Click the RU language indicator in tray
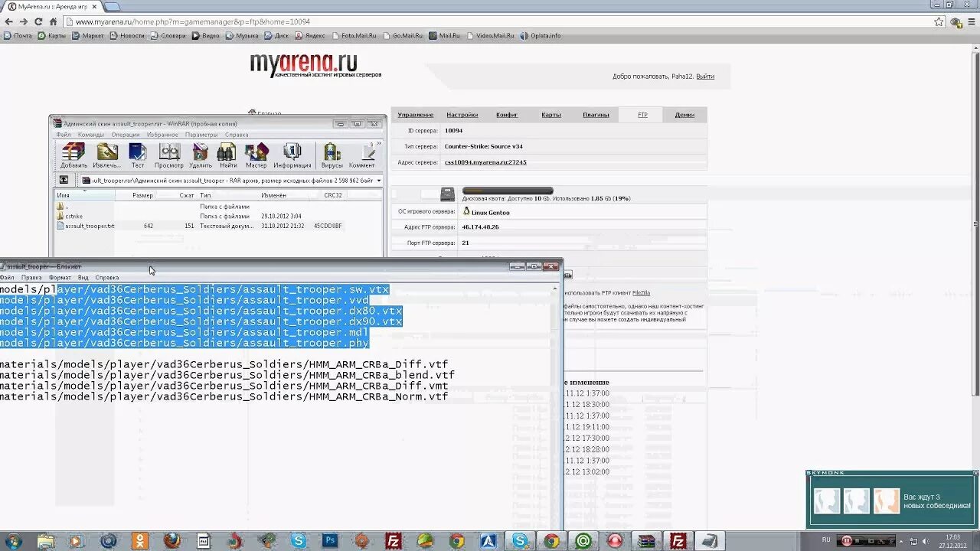The image size is (980, 551). click(826, 540)
